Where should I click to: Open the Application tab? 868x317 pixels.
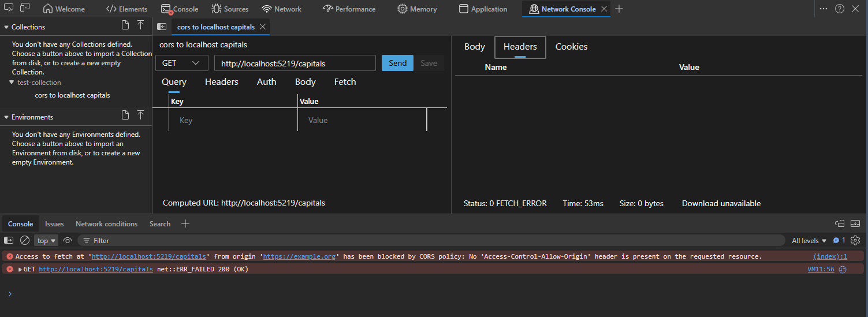click(x=483, y=9)
